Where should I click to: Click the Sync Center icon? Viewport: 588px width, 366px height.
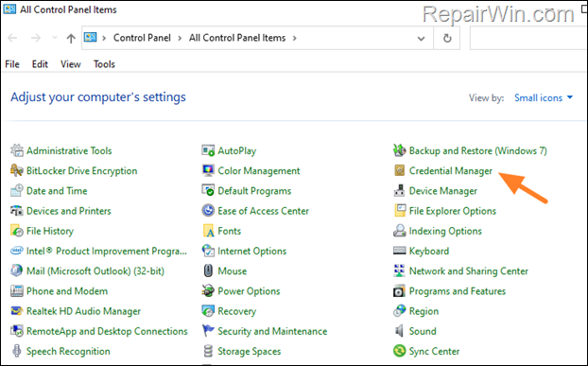[399, 351]
